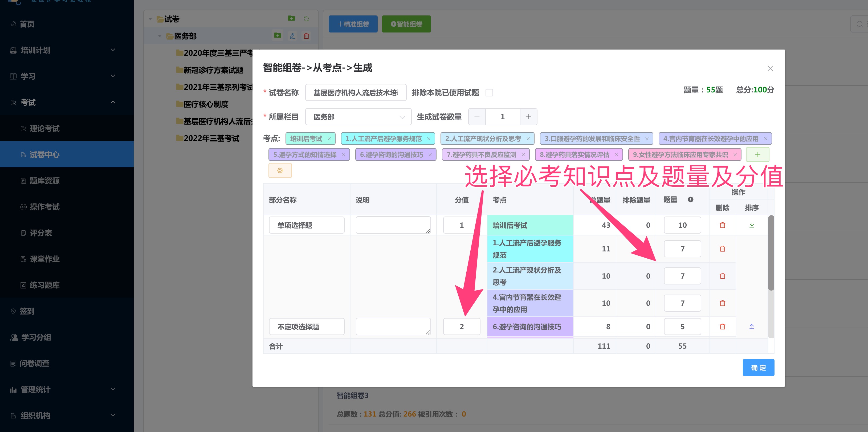Click the 培训后考试 题量 field showing 10
868x432 pixels.
coord(682,225)
